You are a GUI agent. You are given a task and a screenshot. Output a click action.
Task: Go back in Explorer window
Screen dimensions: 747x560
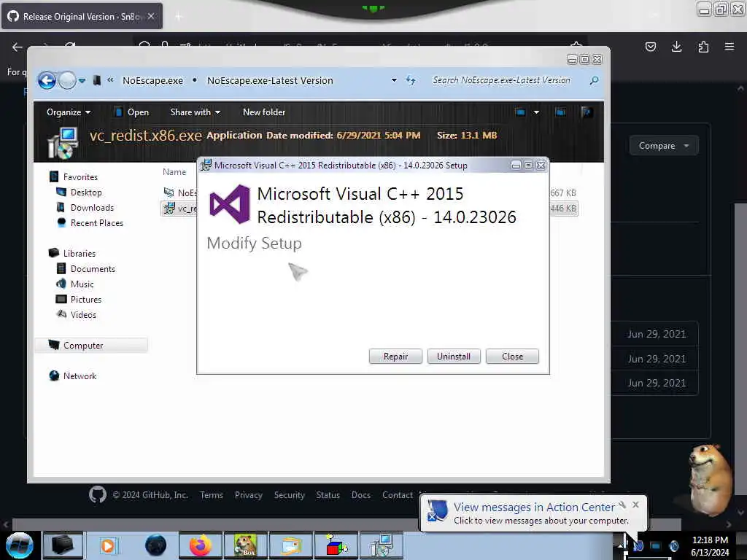pos(47,80)
